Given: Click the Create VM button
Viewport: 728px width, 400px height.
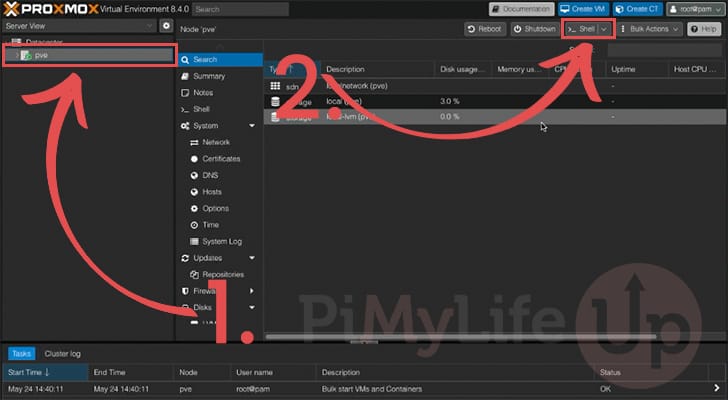Looking at the screenshot, I should 584,9.
